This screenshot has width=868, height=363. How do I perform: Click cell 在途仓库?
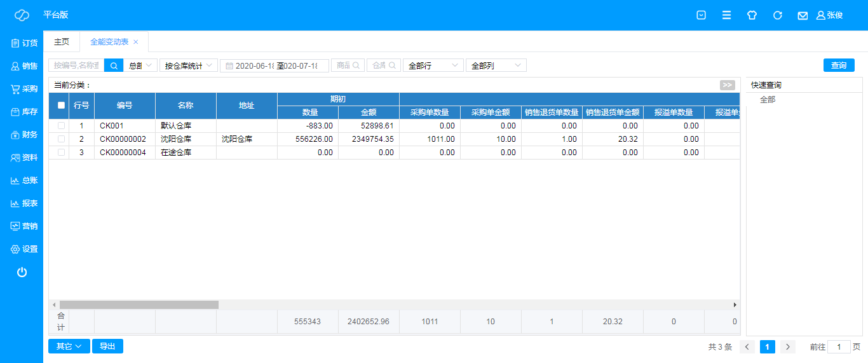click(186, 153)
